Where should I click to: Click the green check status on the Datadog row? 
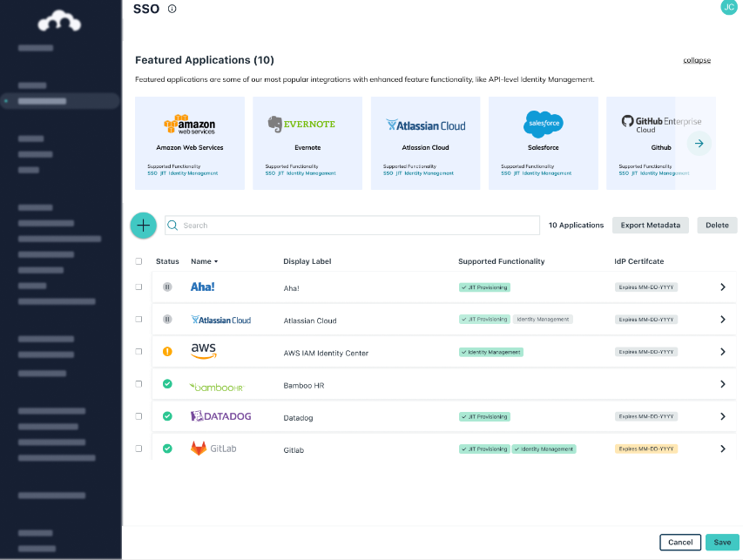[x=167, y=416]
